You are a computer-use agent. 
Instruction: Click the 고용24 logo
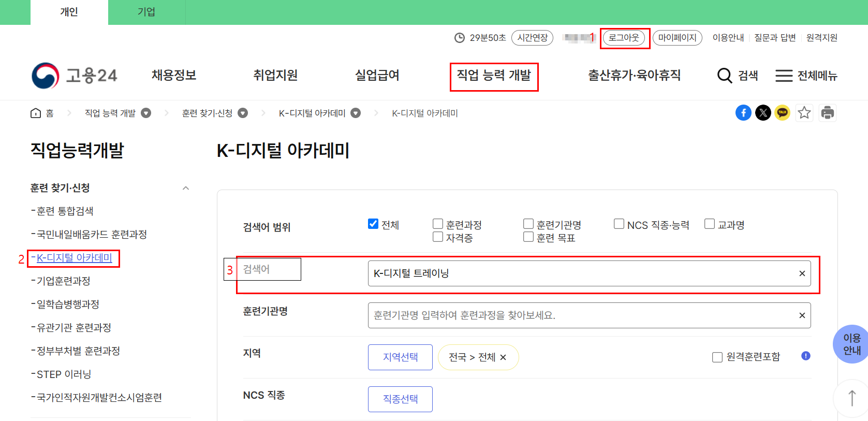tap(75, 76)
